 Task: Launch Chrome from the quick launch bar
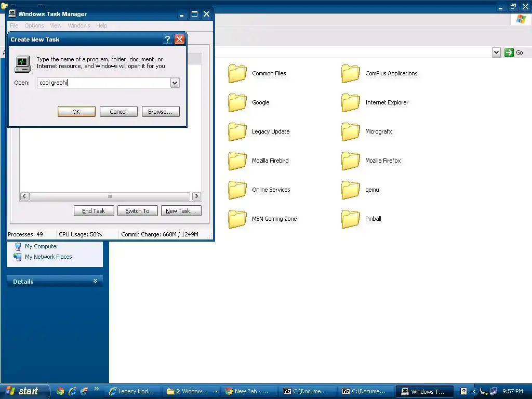[x=60, y=391]
